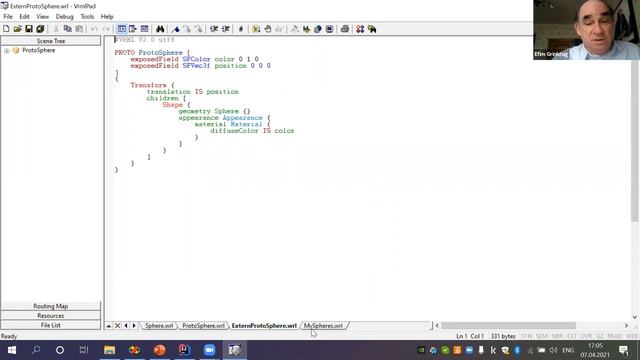This screenshot has width=640, height=360.
Task: Click the Paste toolbar icon
Action: (79, 29)
